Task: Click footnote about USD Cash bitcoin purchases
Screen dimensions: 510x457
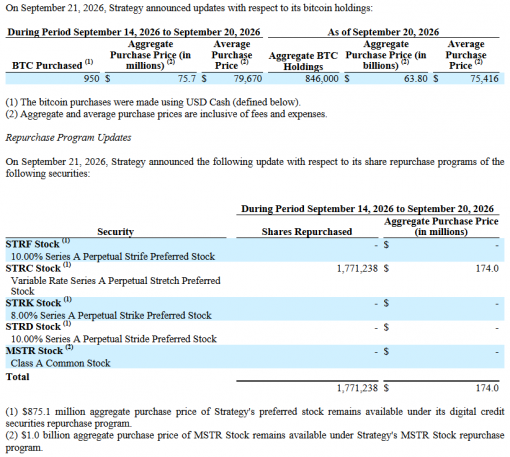Action: click(x=153, y=102)
